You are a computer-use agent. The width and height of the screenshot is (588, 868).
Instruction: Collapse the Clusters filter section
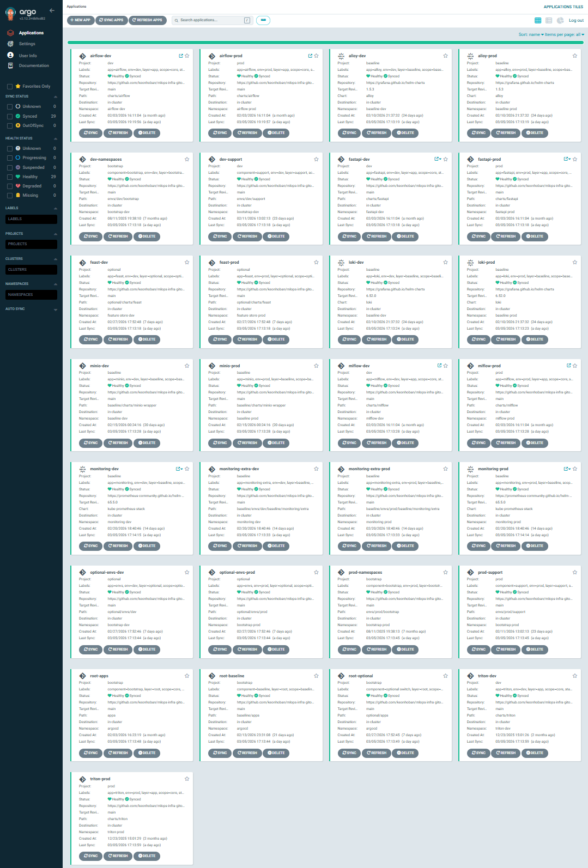pos(56,259)
